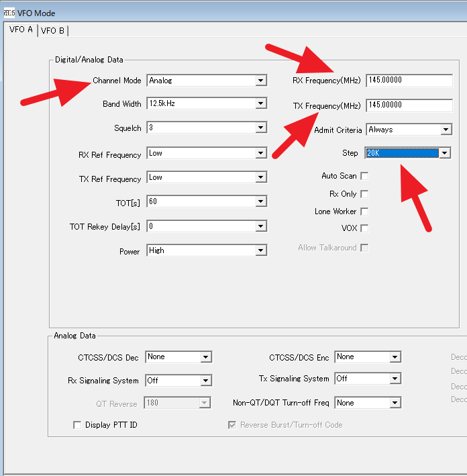This screenshot has width=467, height=476.
Task: Toggle the Rx Only checkbox
Action: tap(364, 194)
